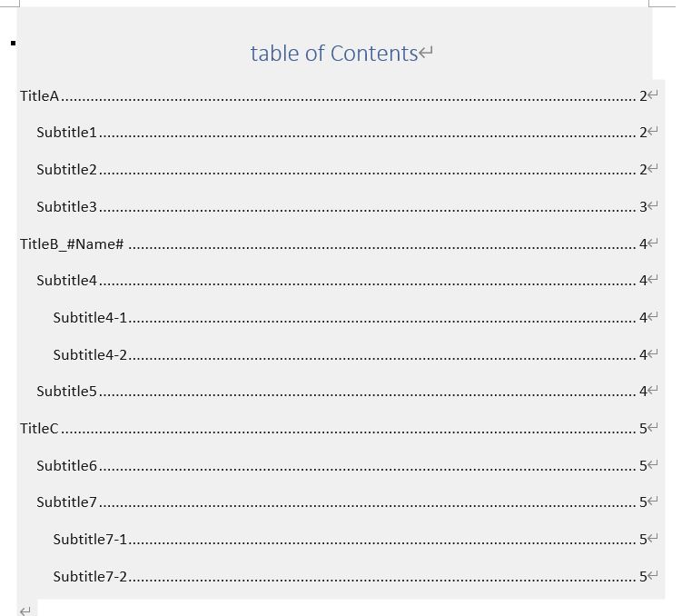Screen dimensions: 682x616
Task: Go to the Subtitle7-1 nested entry
Action: pyautogui.click(x=90, y=540)
